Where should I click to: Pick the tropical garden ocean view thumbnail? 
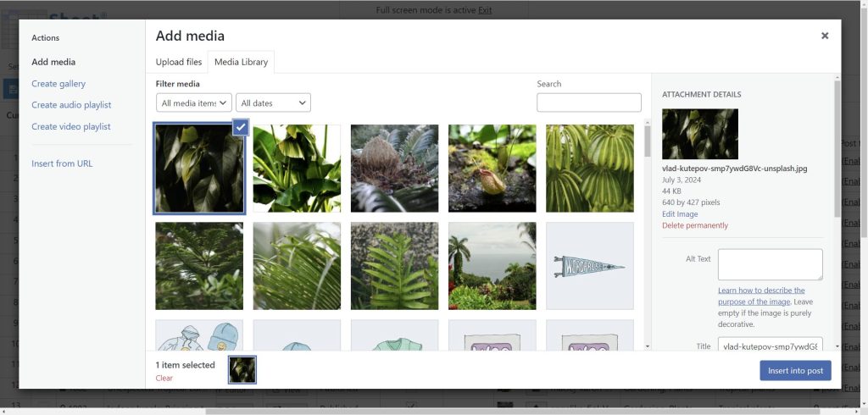click(492, 266)
